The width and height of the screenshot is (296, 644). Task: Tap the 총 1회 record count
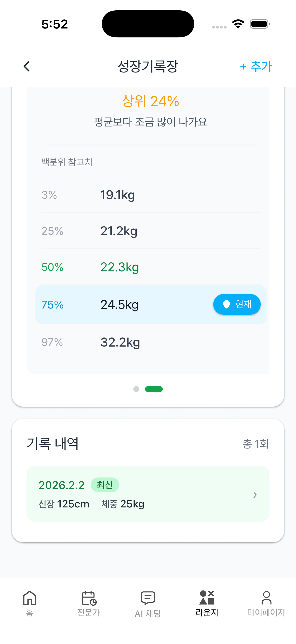point(255,444)
